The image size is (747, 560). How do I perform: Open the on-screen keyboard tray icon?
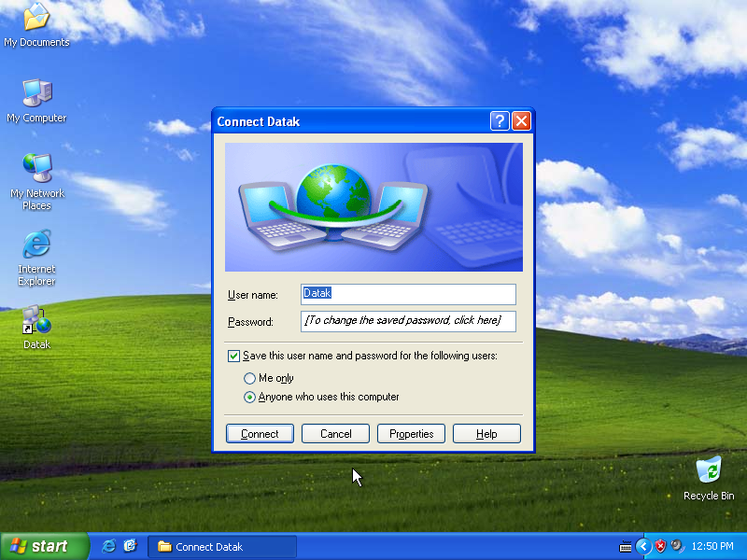(626, 547)
